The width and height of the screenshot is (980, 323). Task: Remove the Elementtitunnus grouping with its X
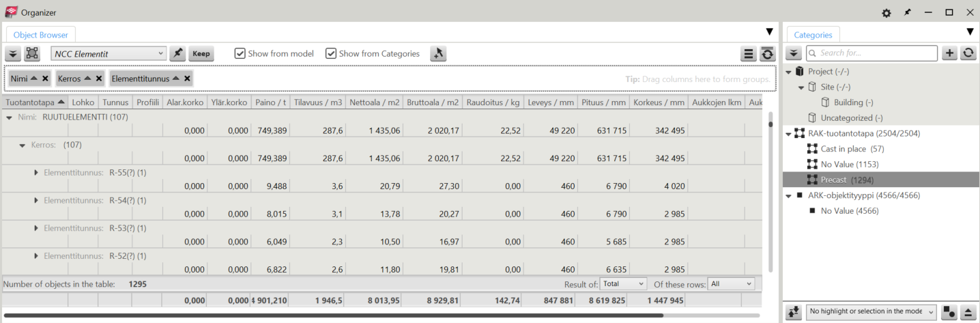pos(187,79)
